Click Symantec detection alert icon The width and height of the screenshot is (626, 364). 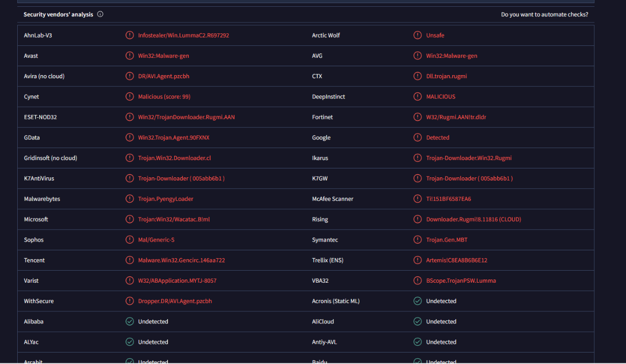tap(417, 240)
